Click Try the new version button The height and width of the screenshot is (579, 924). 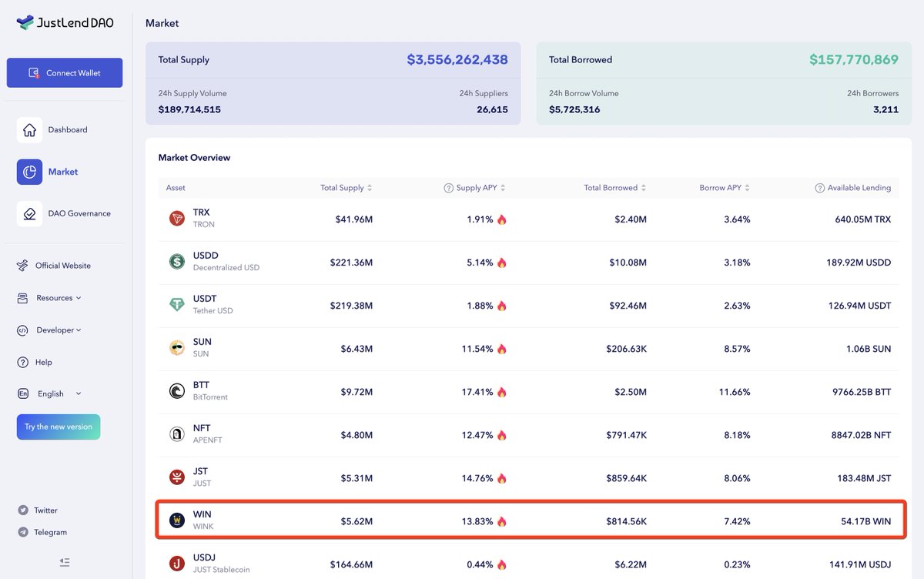(x=59, y=427)
